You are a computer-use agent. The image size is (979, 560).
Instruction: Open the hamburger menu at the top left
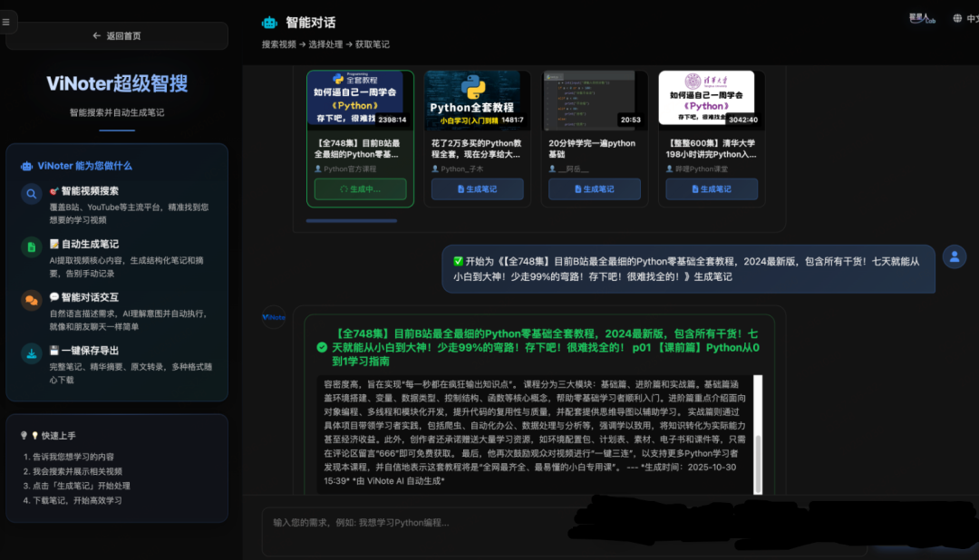pos(9,22)
